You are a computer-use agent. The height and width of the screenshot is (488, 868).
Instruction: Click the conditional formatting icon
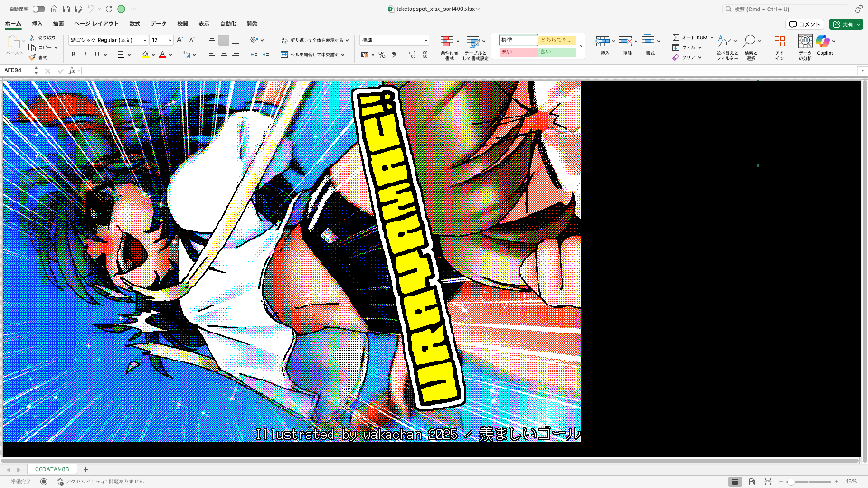[447, 42]
